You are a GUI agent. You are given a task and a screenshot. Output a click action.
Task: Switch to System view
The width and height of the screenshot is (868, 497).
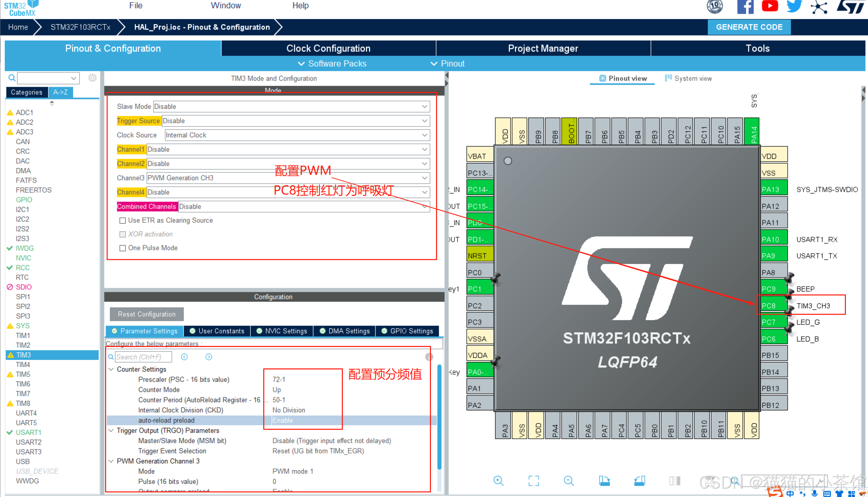pos(688,79)
